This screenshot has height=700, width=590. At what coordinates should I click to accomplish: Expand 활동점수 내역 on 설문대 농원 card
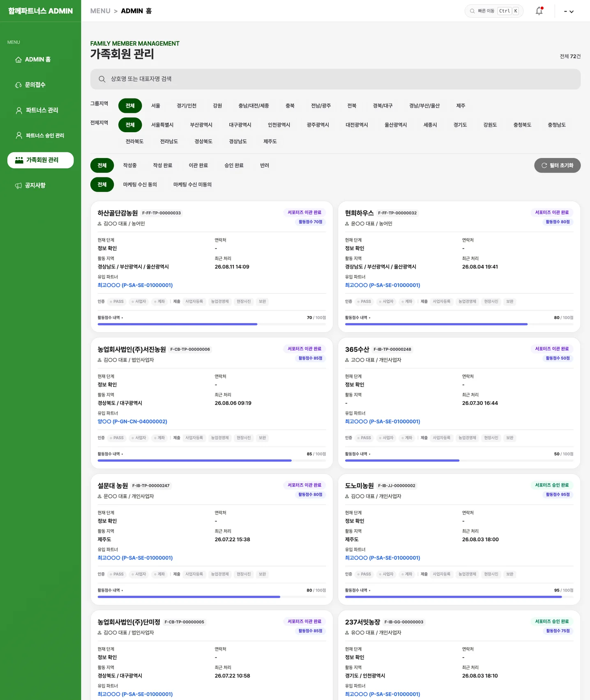[110, 590]
